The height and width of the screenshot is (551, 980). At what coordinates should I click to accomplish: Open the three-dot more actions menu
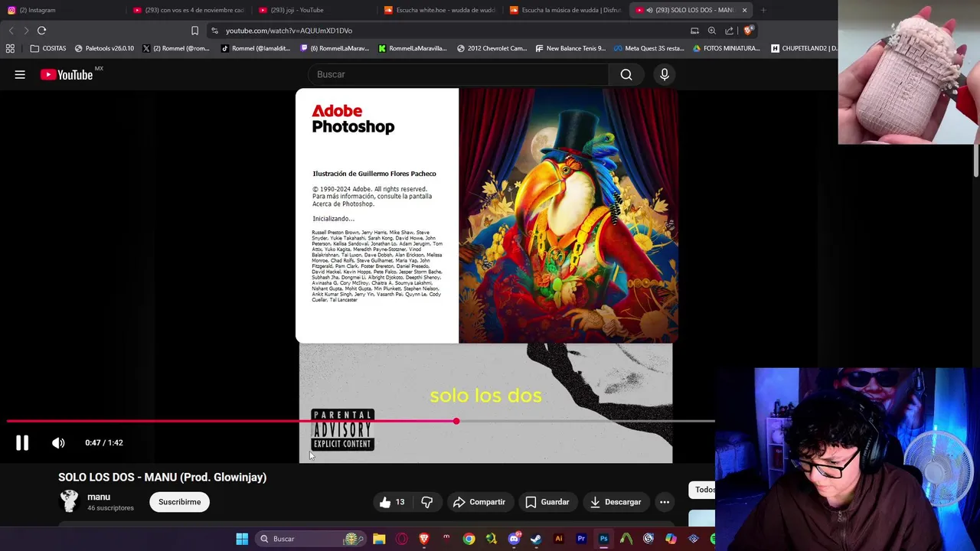[x=665, y=502]
